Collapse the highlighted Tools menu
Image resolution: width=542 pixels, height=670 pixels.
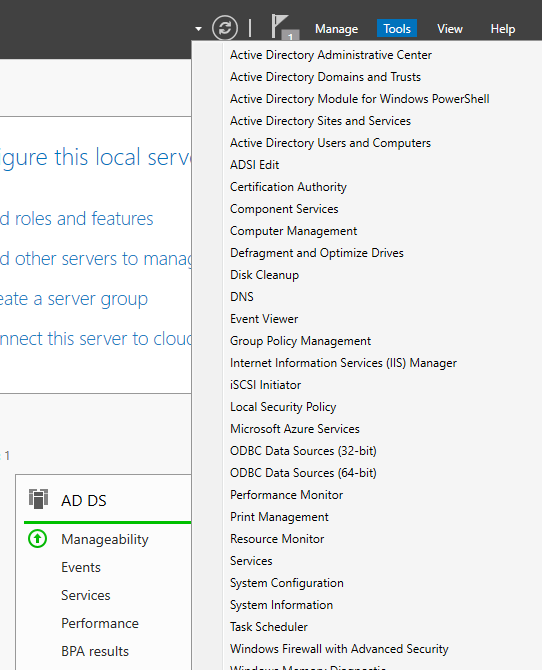[x=397, y=29]
